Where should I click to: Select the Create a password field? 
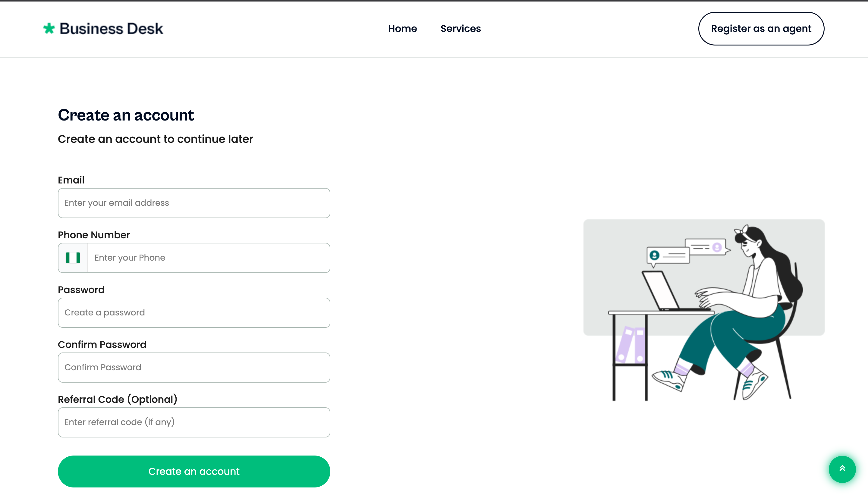pos(194,312)
